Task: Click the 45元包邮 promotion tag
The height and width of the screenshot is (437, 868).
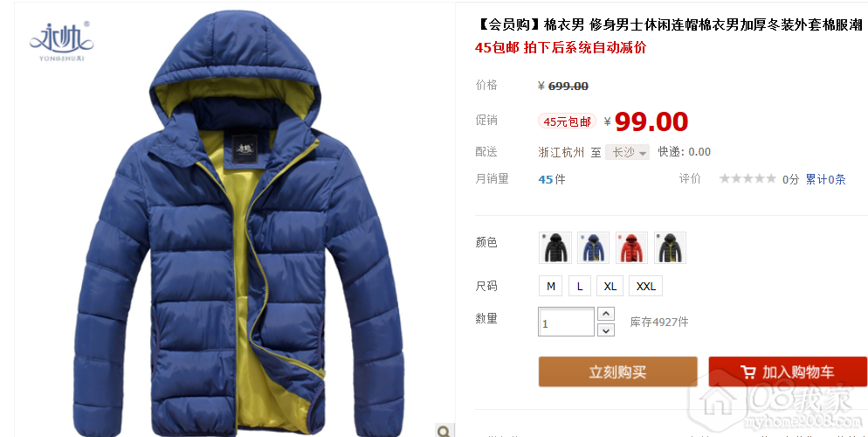Action: click(567, 121)
